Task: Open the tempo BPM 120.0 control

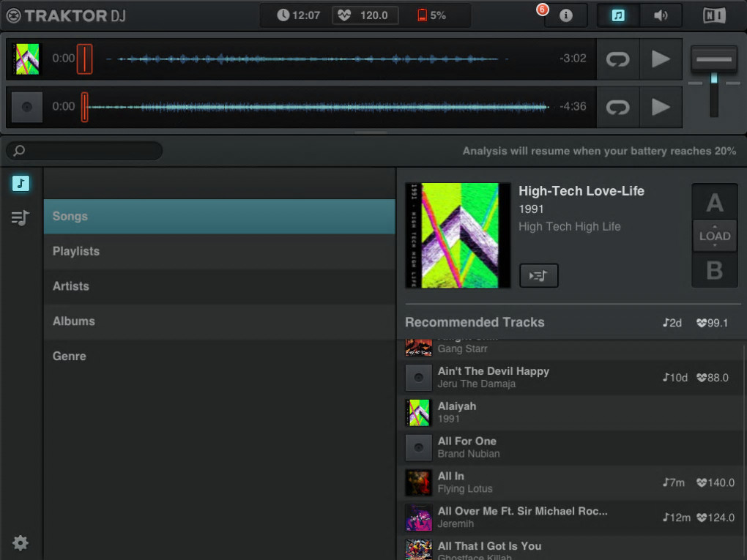Action: pyautogui.click(x=365, y=15)
